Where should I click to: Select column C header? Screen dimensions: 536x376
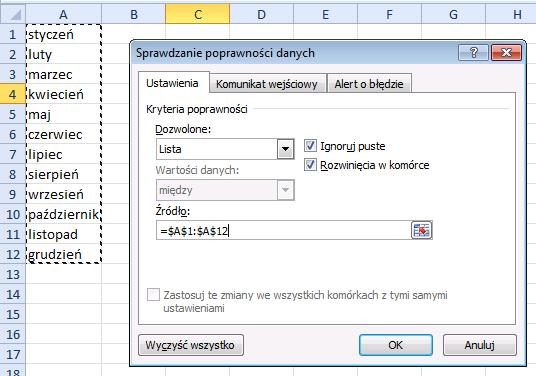point(198,14)
